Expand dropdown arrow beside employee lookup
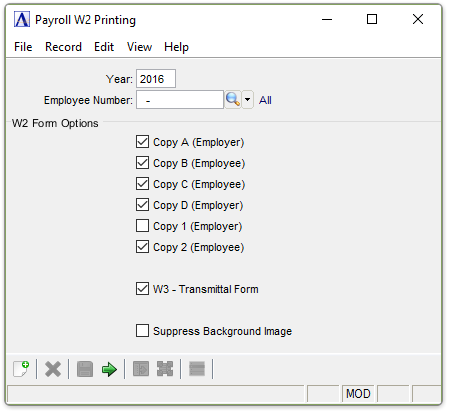Image resolution: width=451 pixels, height=414 pixels. [x=247, y=99]
